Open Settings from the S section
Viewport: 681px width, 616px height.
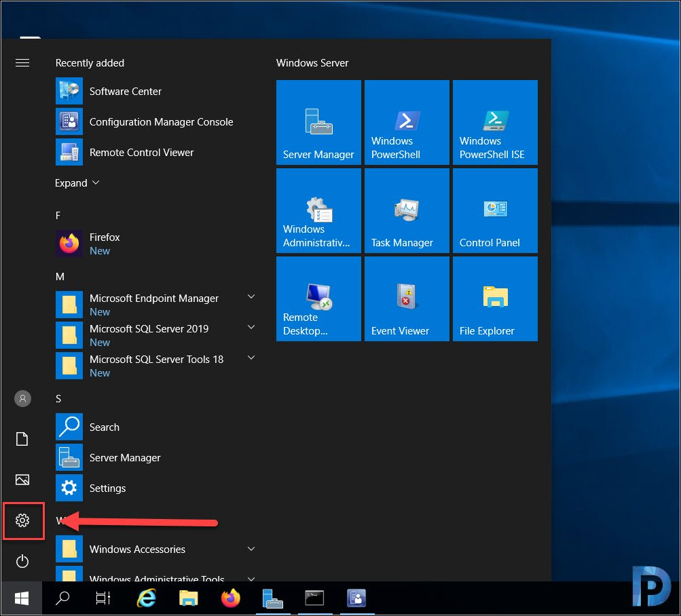tap(156, 488)
